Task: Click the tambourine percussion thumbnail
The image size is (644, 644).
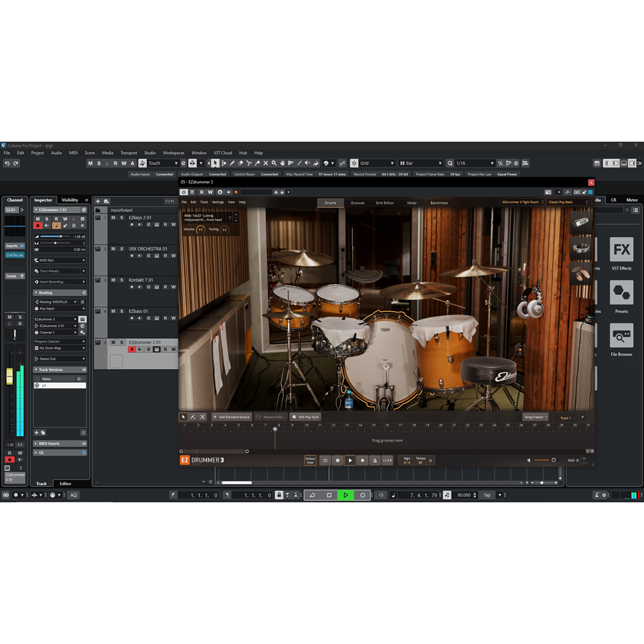Action: tap(581, 248)
